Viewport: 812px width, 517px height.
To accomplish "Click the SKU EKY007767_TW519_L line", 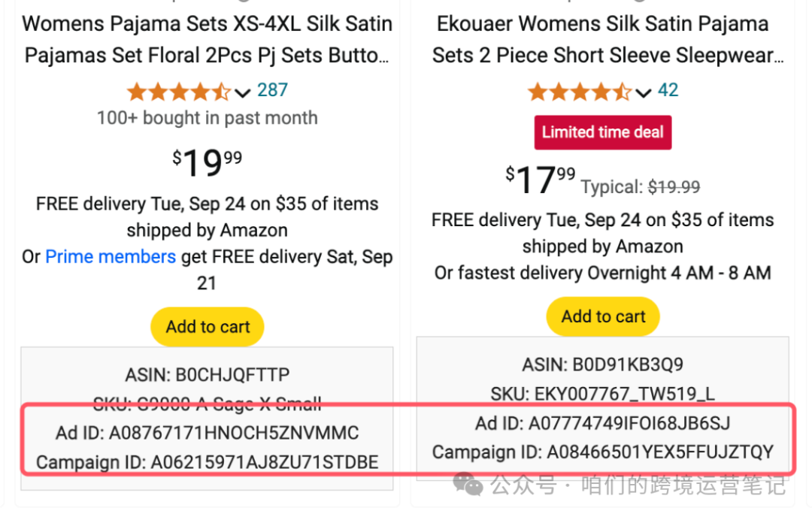I will point(602,394).
